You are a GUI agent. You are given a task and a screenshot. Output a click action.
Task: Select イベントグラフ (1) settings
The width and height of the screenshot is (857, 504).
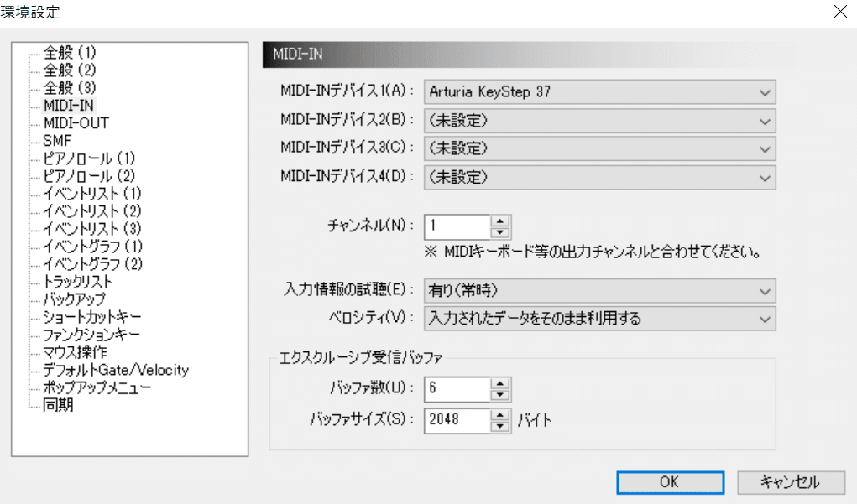93,247
